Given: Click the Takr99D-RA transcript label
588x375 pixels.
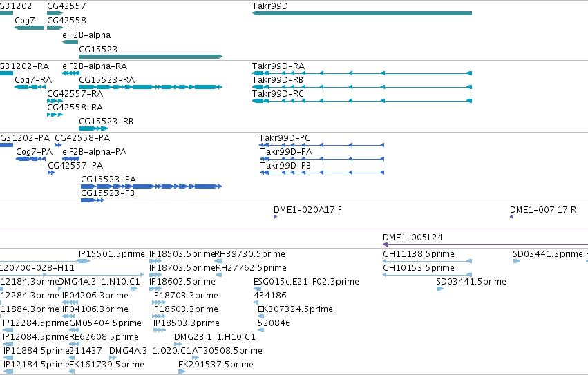Looking at the screenshot, I should tap(278, 66).
